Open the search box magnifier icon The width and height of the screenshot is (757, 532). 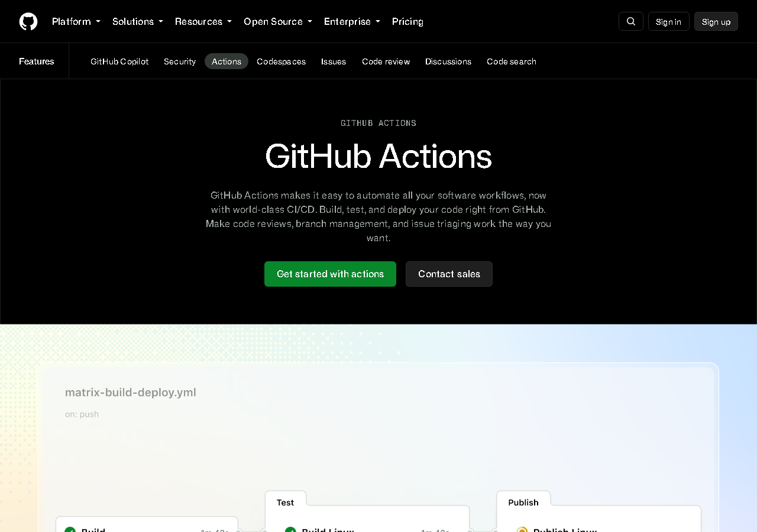[x=631, y=21]
